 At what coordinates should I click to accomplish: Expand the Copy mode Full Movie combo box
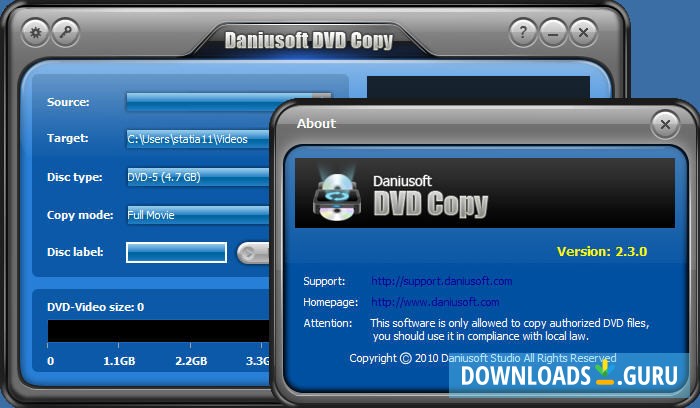(x=199, y=215)
